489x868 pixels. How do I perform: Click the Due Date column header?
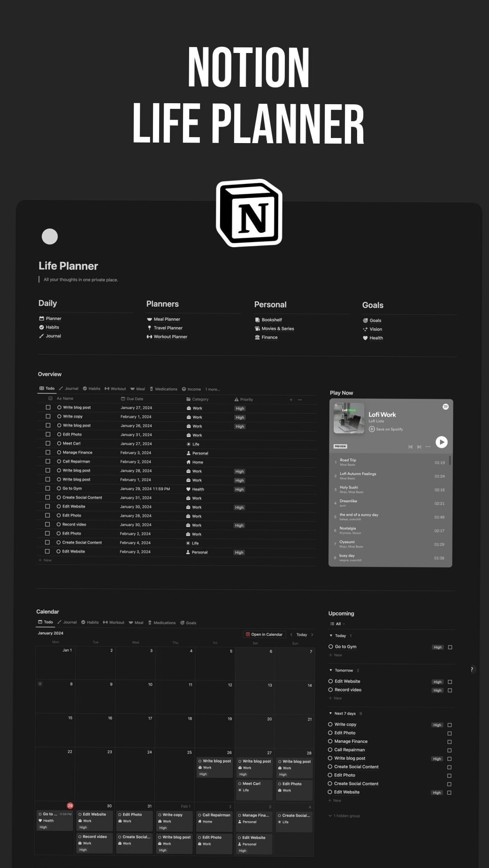[132, 399]
